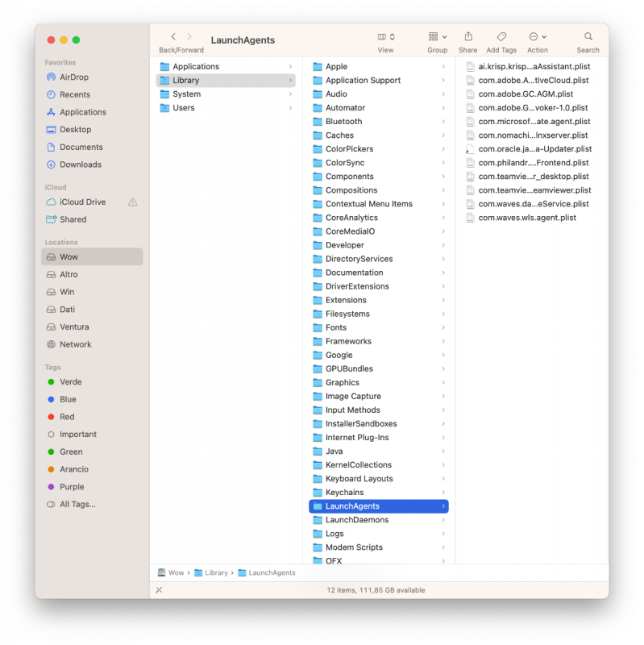The height and width of the screenshot is (645, 644).
Task: Open the Keychains folder
Action: click(x=378, y=493)
